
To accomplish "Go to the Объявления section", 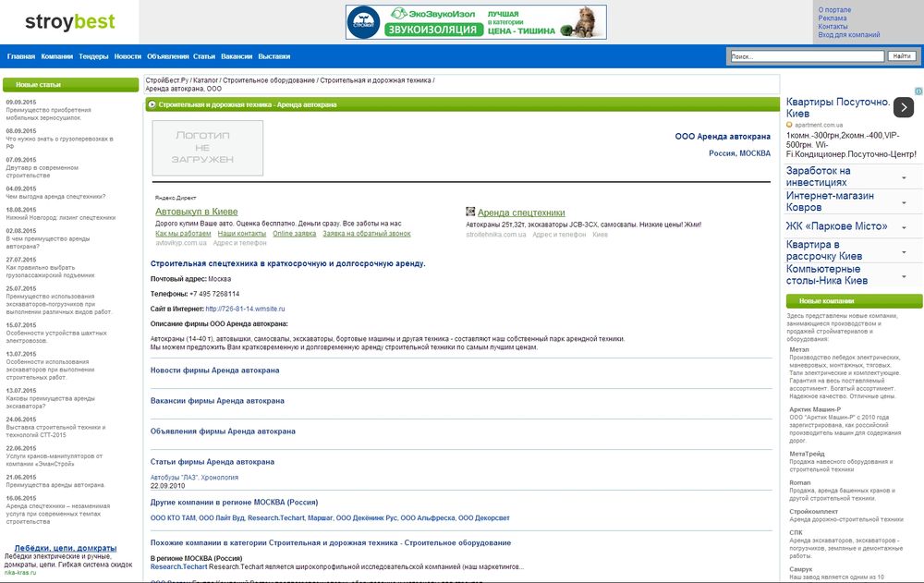I will pyautogui.click(x=168, y=56).
